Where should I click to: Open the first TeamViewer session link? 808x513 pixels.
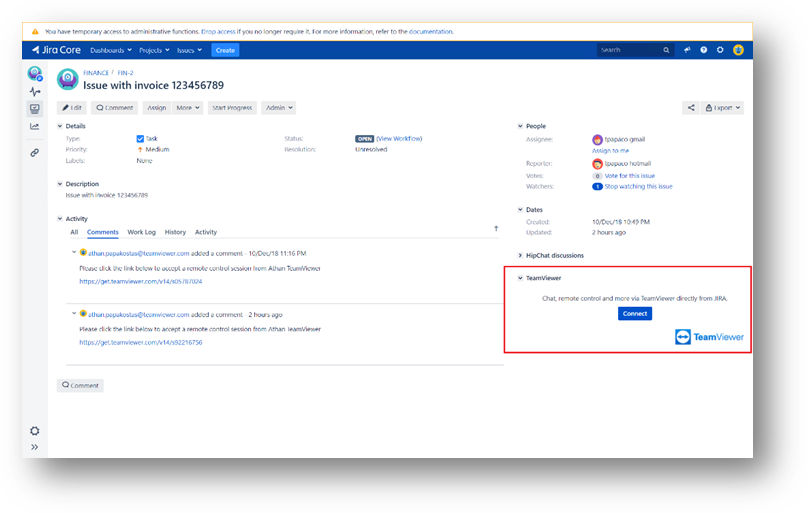141,282
